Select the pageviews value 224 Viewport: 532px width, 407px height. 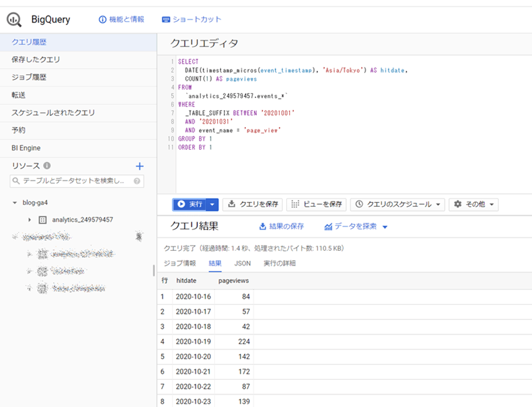(x=244, y=341)
